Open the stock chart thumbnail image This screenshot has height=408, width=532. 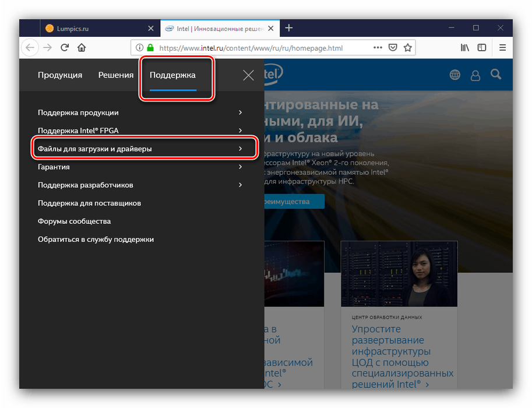click(x=294, y=274)
